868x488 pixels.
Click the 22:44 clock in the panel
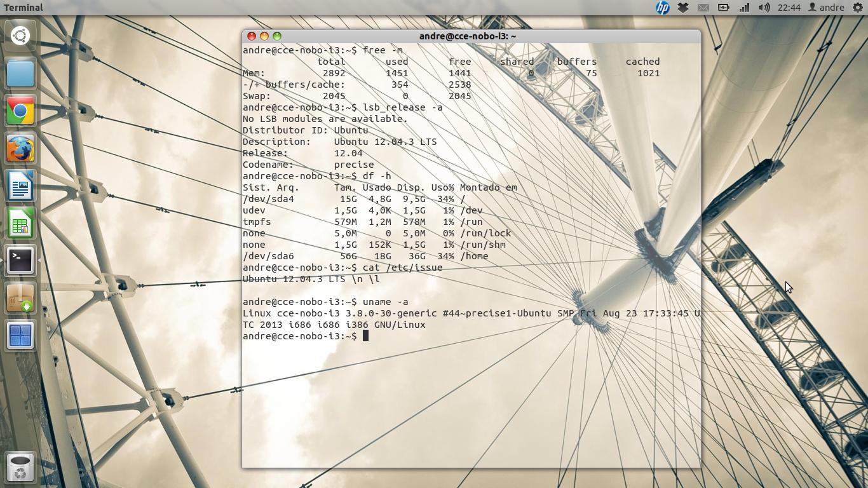(x=789, y=8)
